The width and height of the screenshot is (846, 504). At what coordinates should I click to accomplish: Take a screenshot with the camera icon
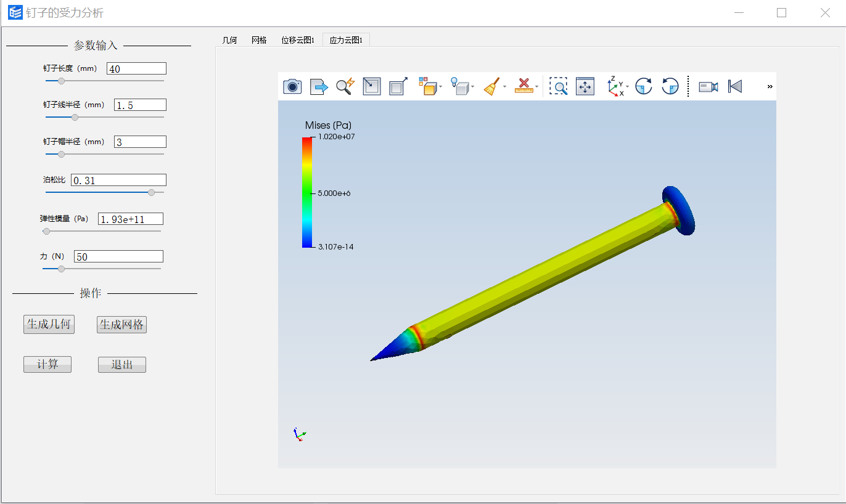click(292, 87)
